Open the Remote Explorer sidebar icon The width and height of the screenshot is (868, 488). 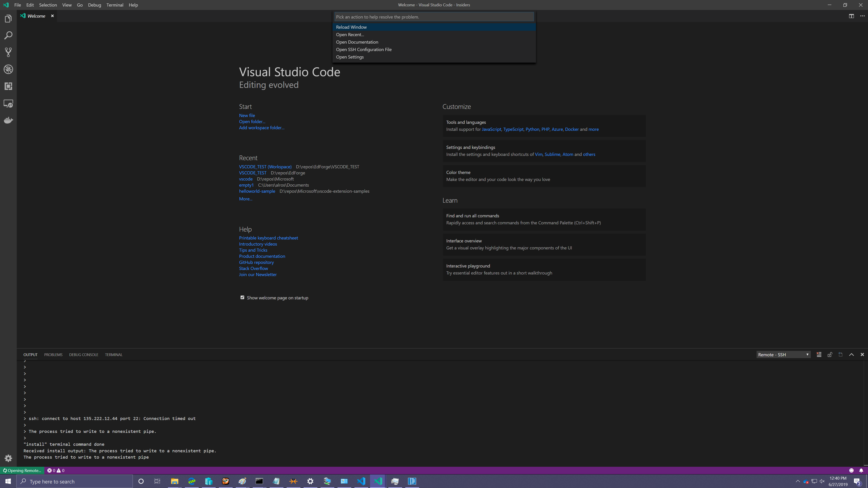point(8,103)
